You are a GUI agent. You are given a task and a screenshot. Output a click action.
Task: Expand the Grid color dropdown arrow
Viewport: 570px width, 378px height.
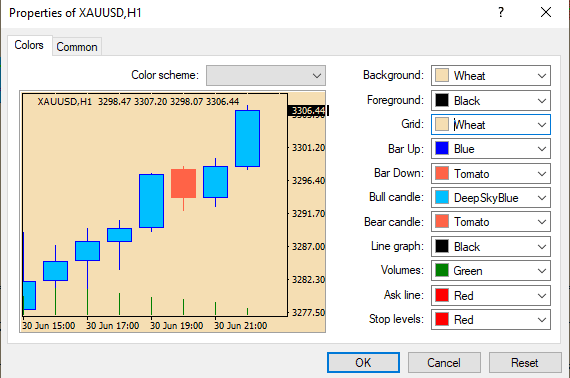[x=542, y=125]
